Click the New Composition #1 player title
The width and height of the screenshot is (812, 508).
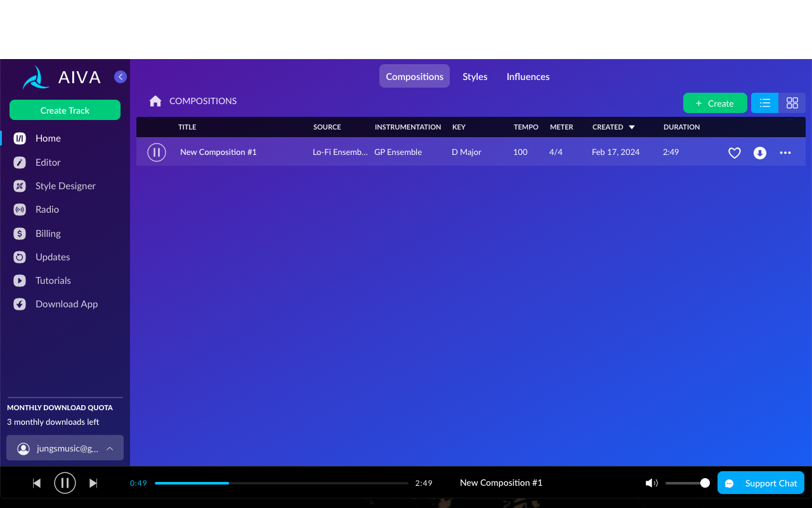[x=501, y=483]
